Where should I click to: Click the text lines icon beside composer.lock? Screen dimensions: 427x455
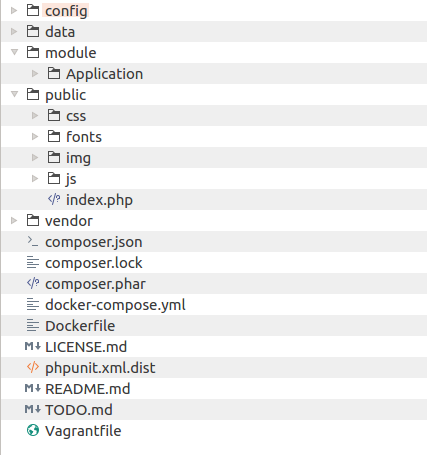point(33,262)
